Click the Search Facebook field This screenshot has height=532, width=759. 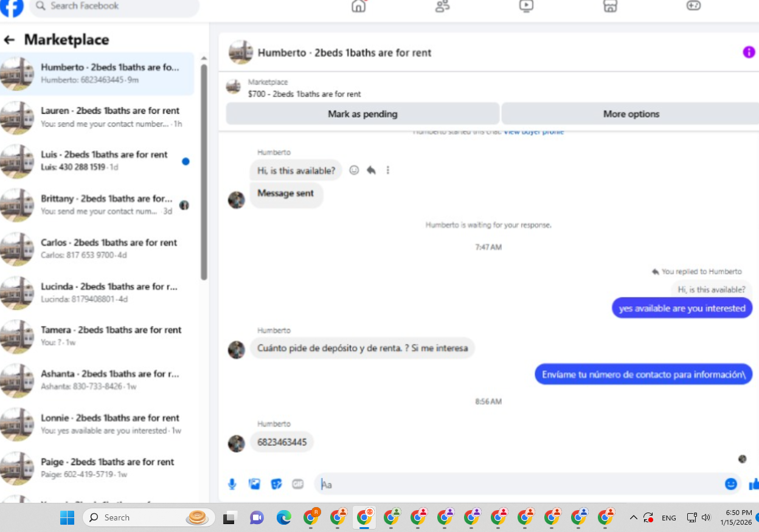click(114, 6)
